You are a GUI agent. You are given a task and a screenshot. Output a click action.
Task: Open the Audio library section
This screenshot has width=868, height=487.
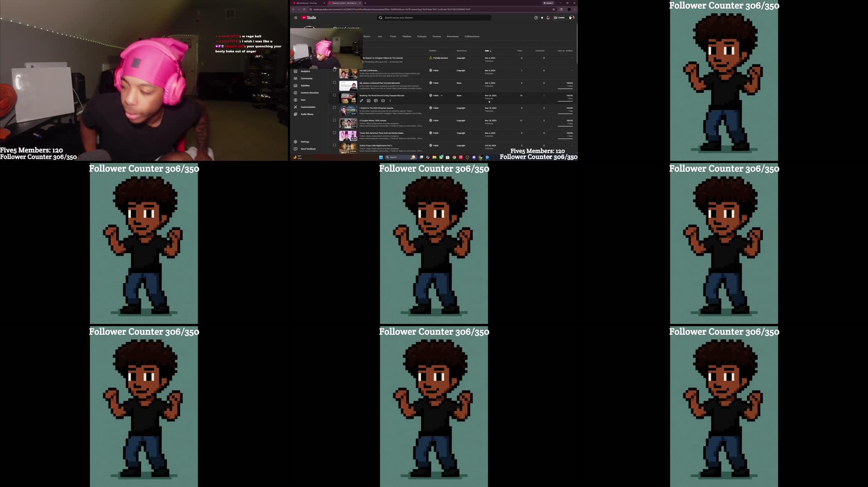tap(307, 114)
